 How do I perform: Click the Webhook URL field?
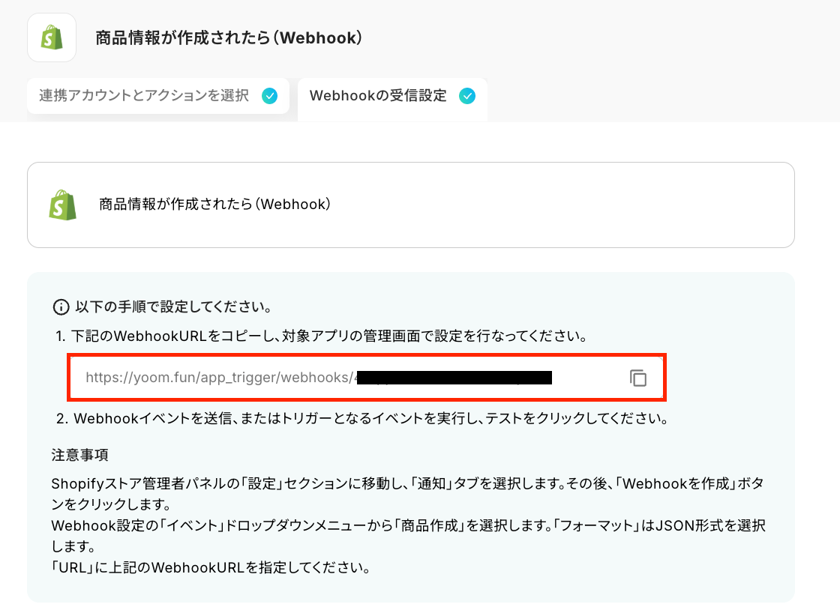[367, 377]
